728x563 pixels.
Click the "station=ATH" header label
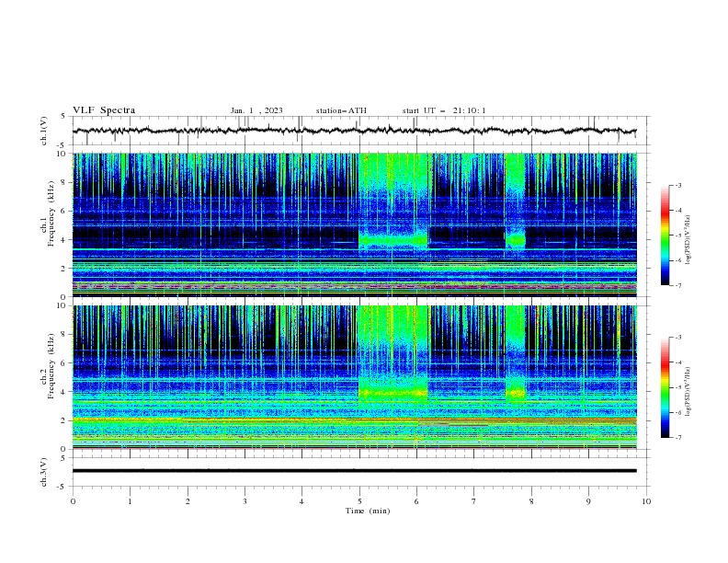[341, 110]
